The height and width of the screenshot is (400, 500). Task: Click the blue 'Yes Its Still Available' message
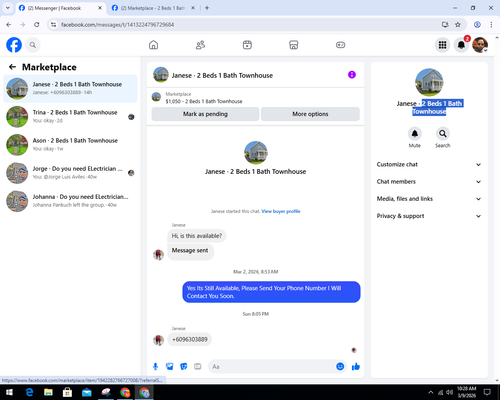pyautogui.click(x=271, y=292)
